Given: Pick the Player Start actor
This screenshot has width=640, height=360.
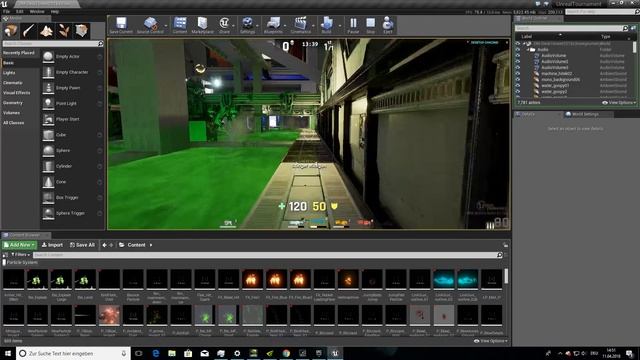Looking at the screenshot, I should [x=72, y=119].
